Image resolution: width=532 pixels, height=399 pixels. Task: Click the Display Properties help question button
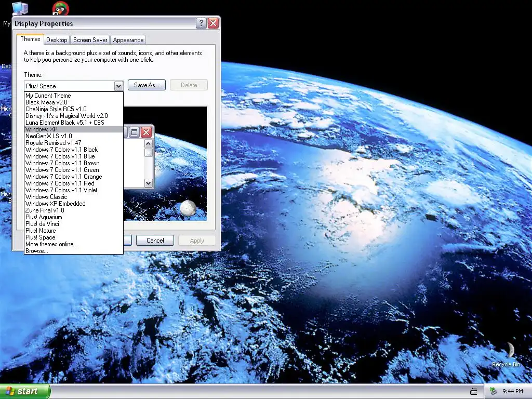(201, 23)
